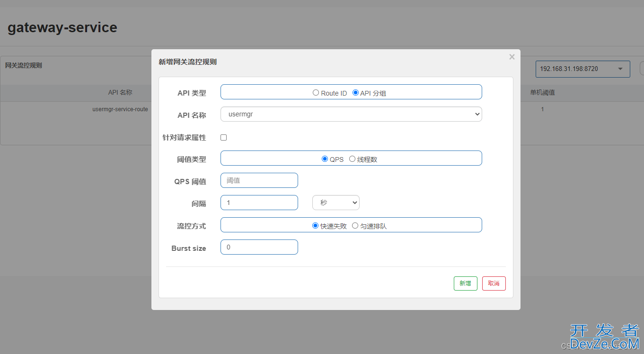Viewport: 644px width, 354px height.
Task: Focus the QPS 阈值 input field
Action: point(259,180)
